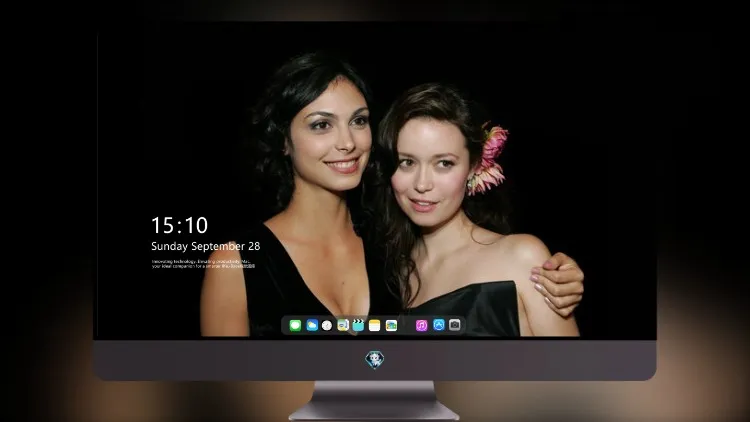The width and height of the screenshot is (750, 422).
Task: Click the empty dock gap before iTunes
Action: pyautogui.click(x=406, y=325)
